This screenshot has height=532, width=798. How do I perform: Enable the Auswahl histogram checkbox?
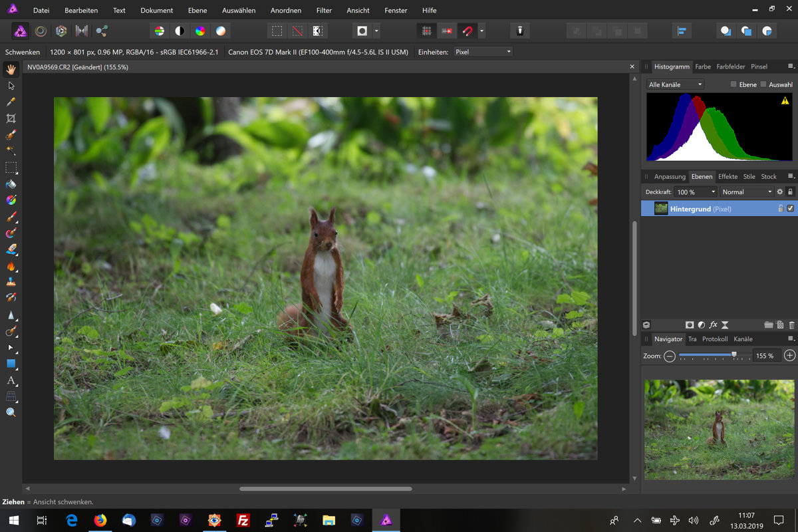(763, 84)
